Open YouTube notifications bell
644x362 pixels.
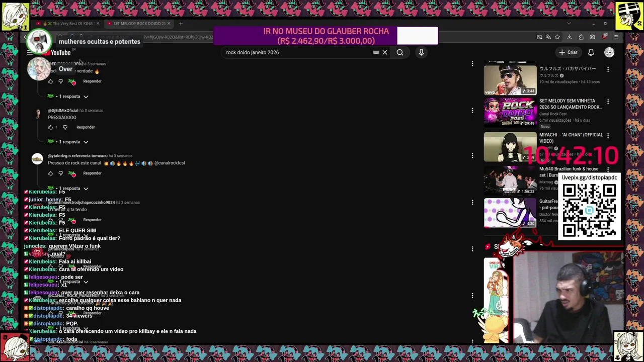591,52
